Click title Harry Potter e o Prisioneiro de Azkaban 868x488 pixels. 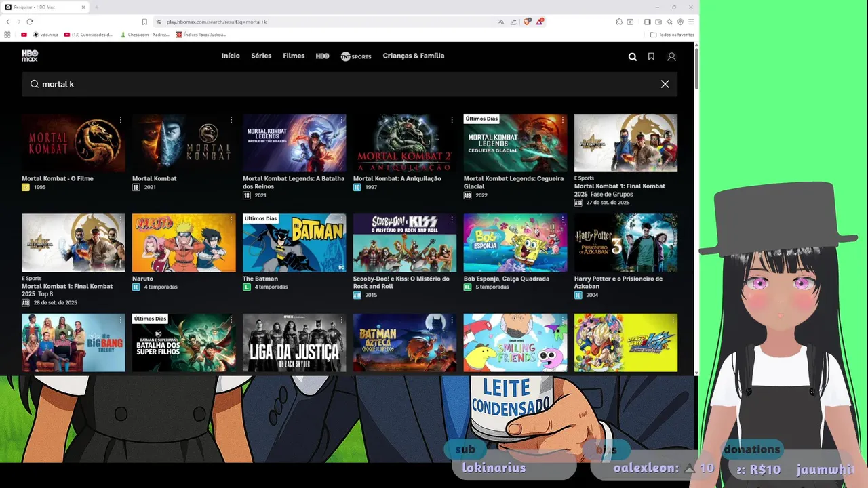point(618,283)
